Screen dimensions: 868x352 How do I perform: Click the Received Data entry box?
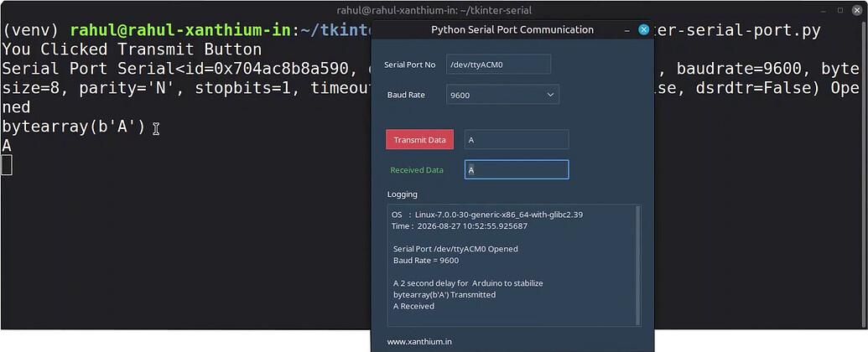[x=517, y=169]
